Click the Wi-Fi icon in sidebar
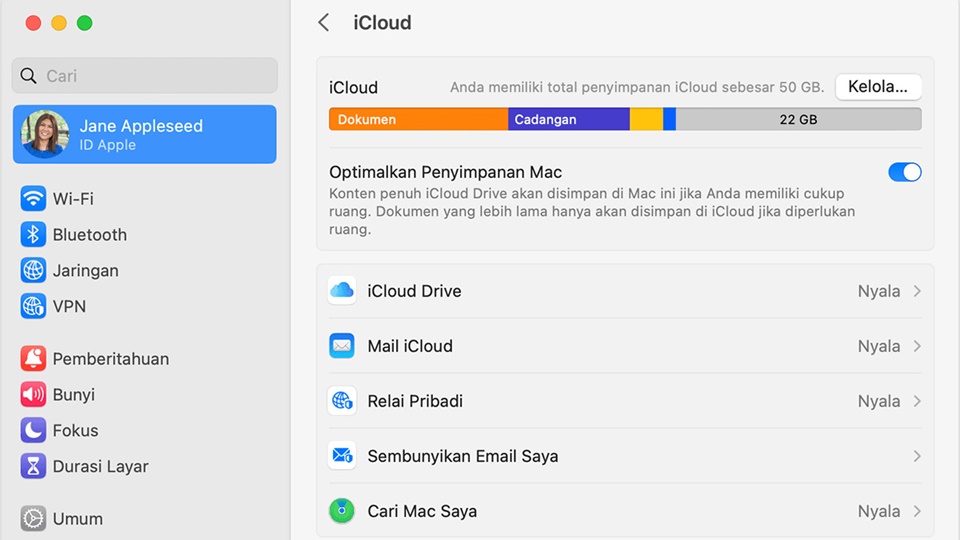 pyautogui.click(x=33, y=199)
